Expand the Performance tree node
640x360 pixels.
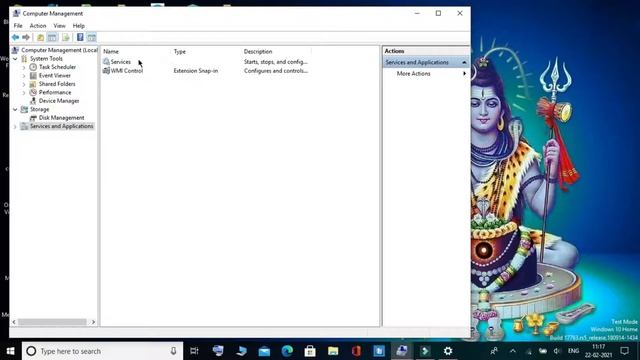pos(24,93)
